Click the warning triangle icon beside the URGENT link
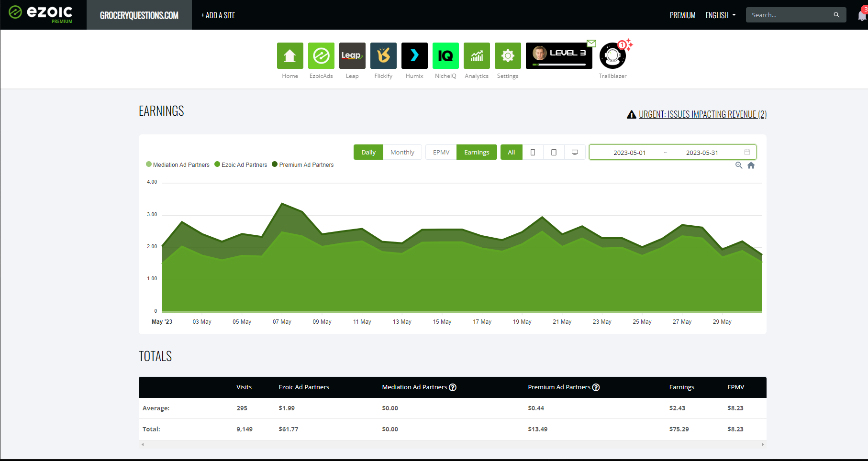 point(632,114)
